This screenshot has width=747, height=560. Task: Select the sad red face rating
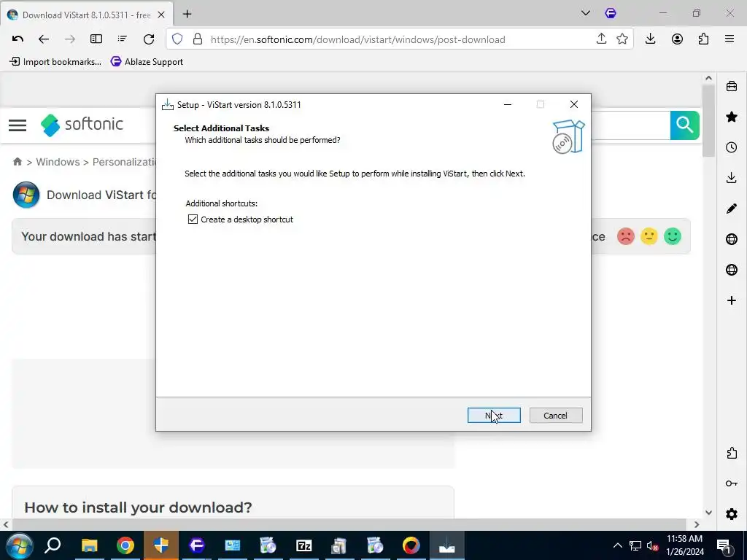point(625,236)
